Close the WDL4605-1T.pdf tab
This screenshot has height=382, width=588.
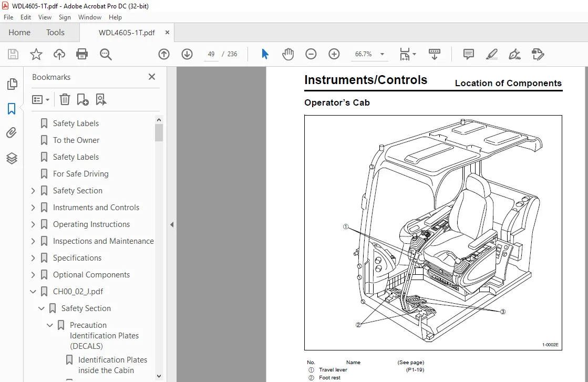click(x=167, y=33)
